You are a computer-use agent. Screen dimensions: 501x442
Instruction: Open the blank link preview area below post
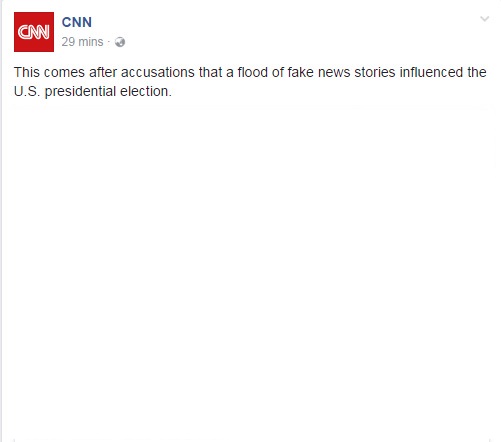point(252,273)
